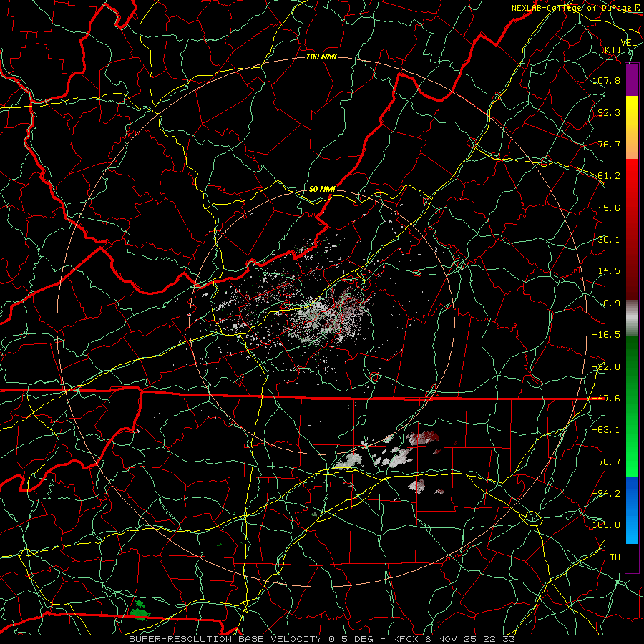This screenshot has height=644, width=644.
Task: Click the VEL legend heading
Action: pyautogui.click(x=628, y=43)
